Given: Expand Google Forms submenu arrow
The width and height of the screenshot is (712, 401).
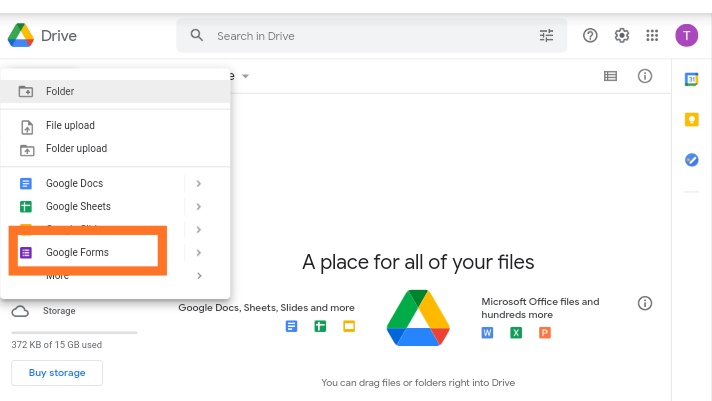Looking at the screenshot, I should tap(198, 252).
